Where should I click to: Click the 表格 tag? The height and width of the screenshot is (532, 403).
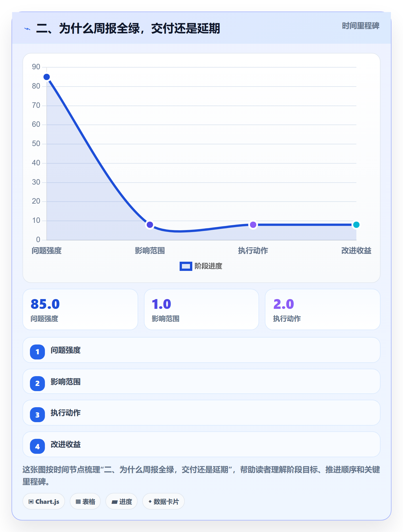point(85,502)
